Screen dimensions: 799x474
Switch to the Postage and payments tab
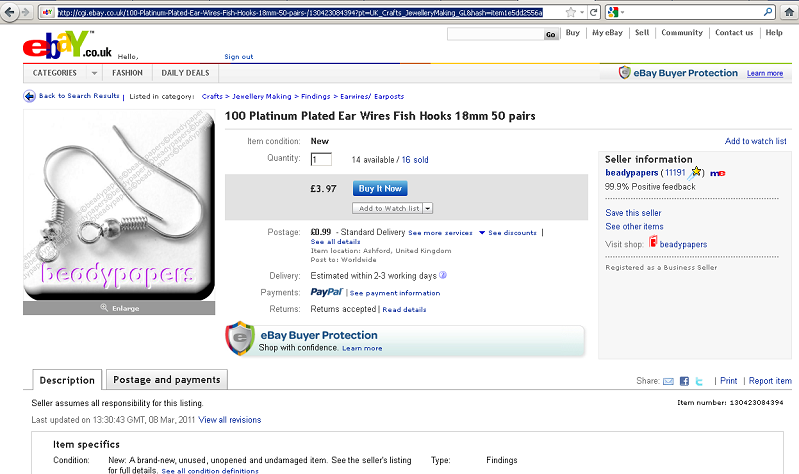tap(166, 380)
